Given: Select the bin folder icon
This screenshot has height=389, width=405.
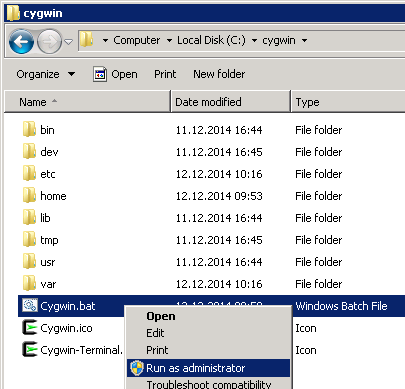Looking at the screenshot, I should (29, 129).
